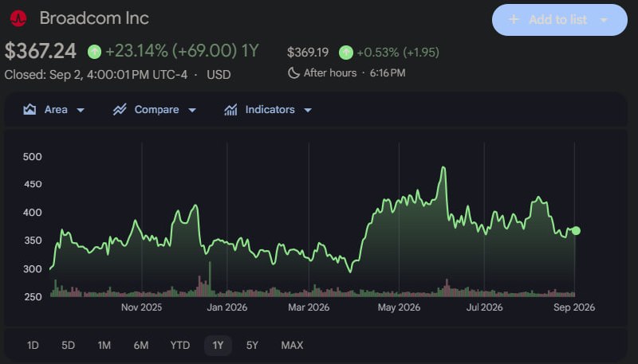The image size is (638, 364).
Task: Click the 400 y-axis value
Action: point(32,213)
